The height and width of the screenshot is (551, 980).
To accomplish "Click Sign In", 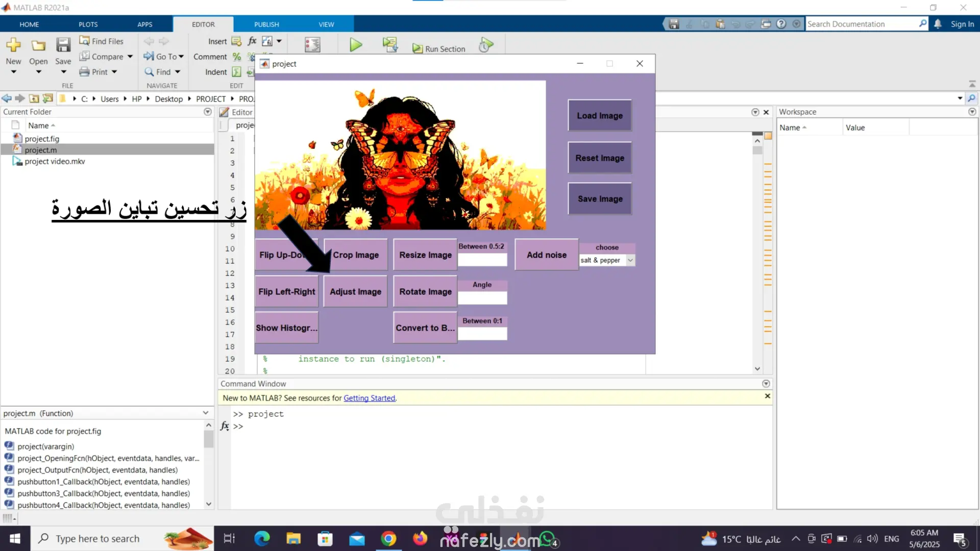I will (x=962, y=24).
